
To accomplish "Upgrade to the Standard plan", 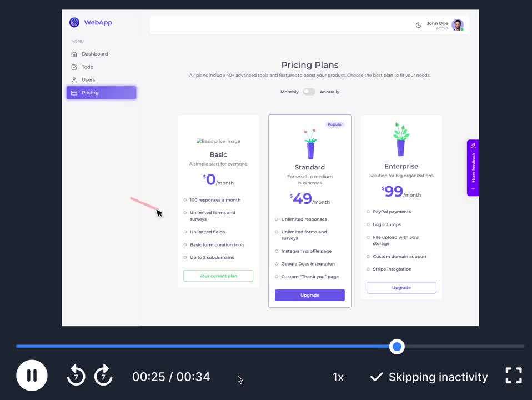I will (x=309, y=295).
